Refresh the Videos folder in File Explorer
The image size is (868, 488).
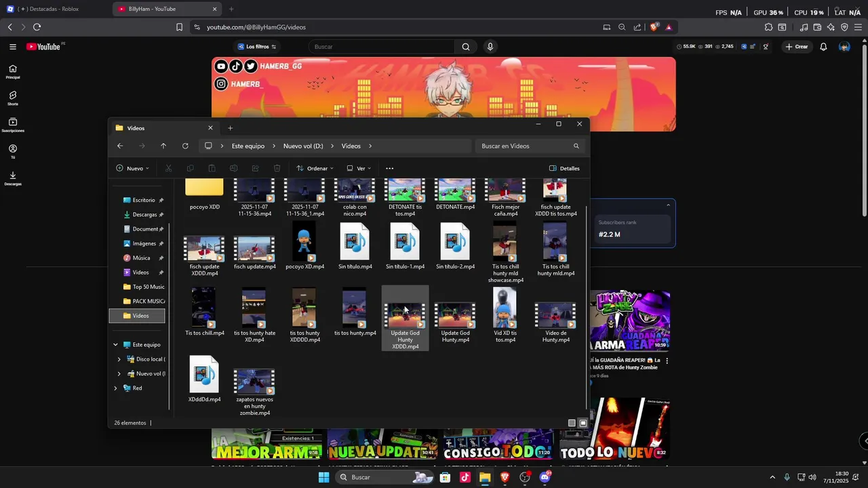click(x=185, y=146)
